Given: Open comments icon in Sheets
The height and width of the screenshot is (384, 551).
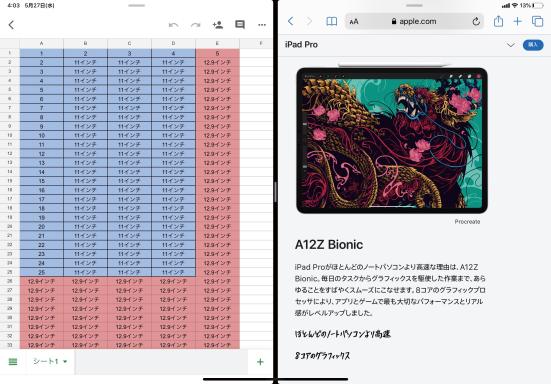Looking at the screenshot, I should pyautogui.click(x=240, y=25).
